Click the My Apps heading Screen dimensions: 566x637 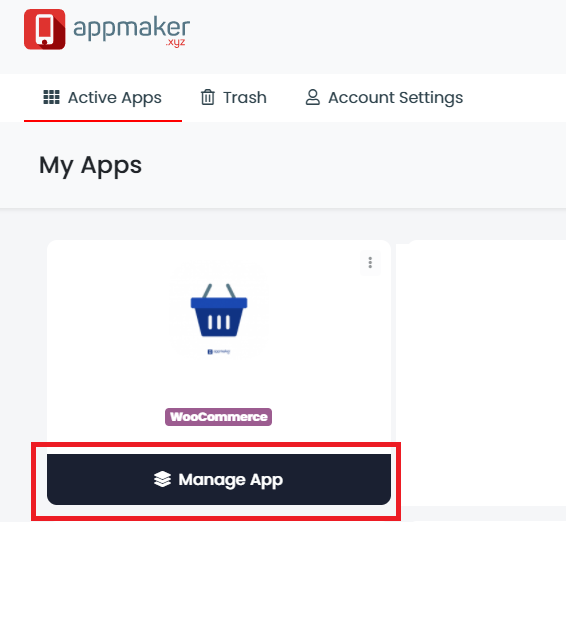pyautogui.click(x=91, y=165)
